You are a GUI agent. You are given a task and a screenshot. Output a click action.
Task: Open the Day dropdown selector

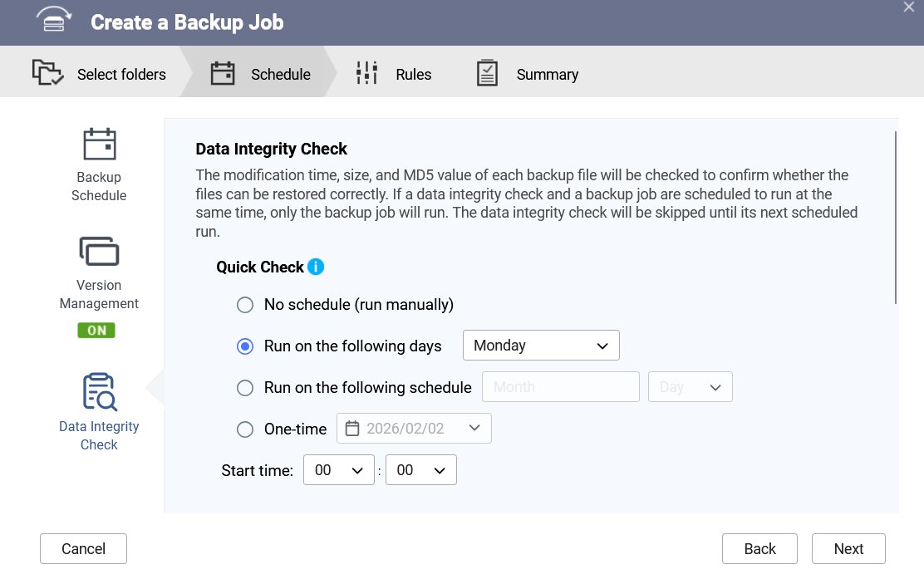point(690,387)
